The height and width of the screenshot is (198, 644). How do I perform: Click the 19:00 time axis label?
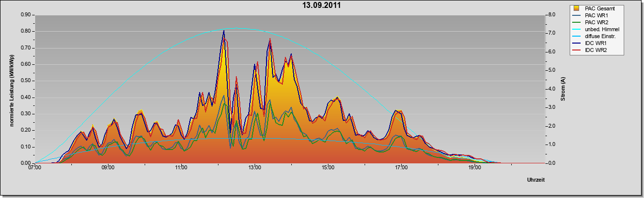(x=475, y=167)
